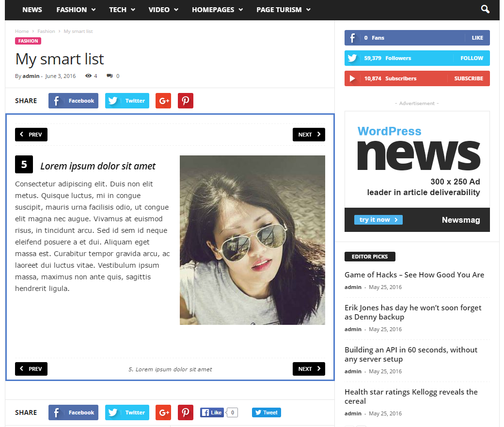Expand the Homepages menu dropdown arrow
Viewport: 504px width, 427px height.
click(x=241, y=10)
